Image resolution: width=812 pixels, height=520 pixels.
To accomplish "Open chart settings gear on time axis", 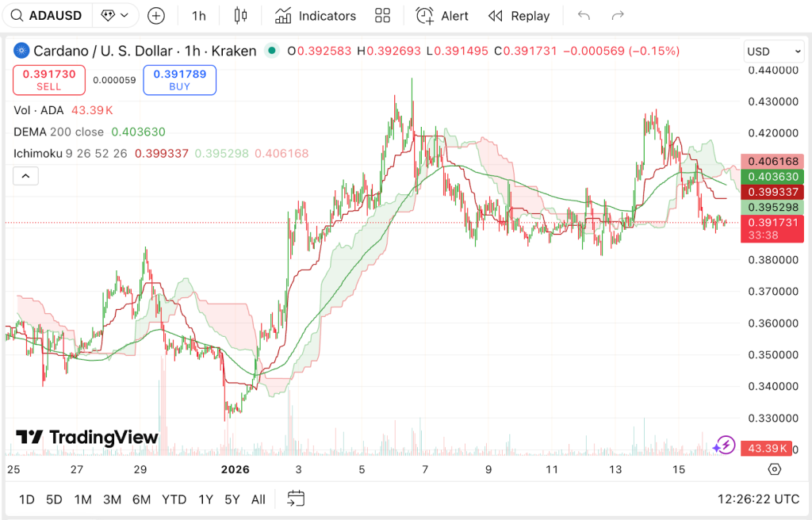I will pos(775,469).
